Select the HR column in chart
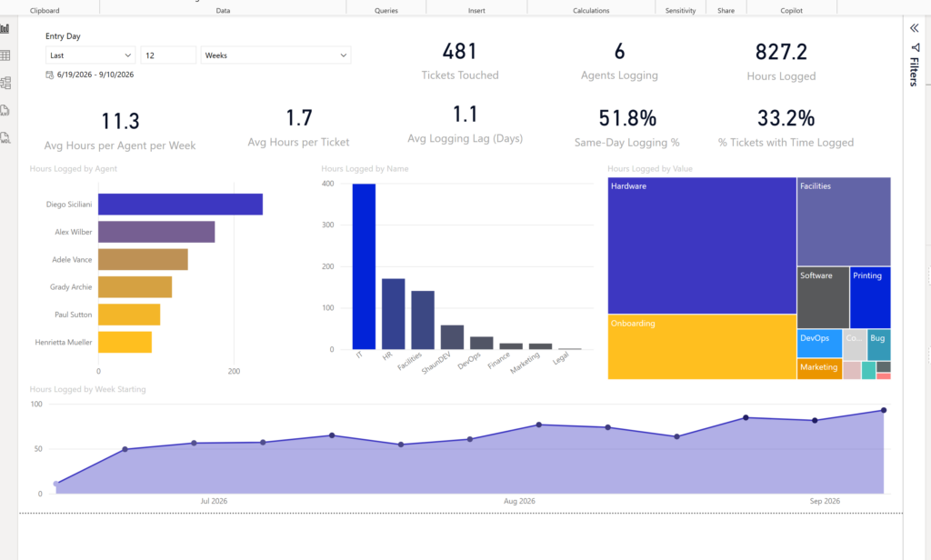The width and height of the screenshot is (931, 560). (393, 315)
